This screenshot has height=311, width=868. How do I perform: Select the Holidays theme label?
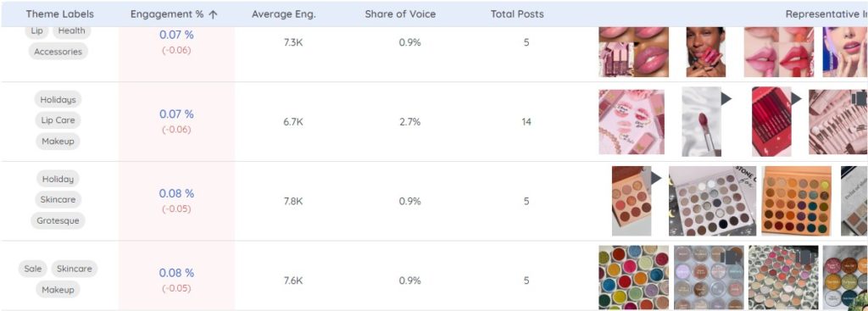pos(58,100)
